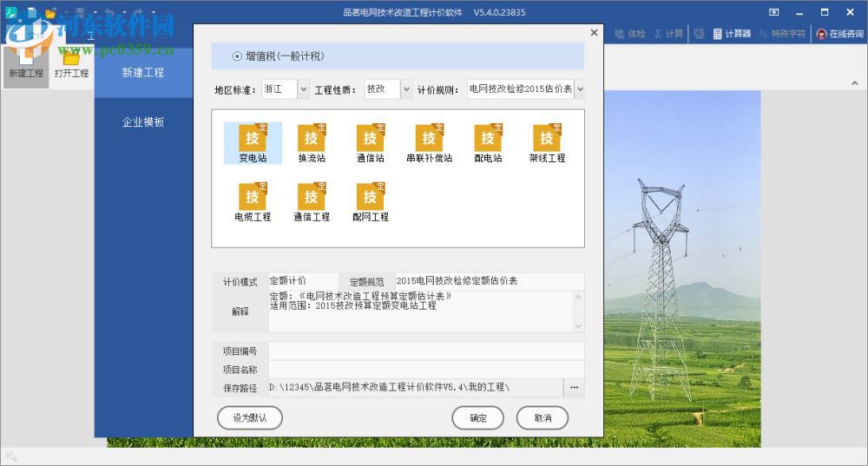Click the 特殊字符 special characters item
Screen dimensions: 868x466
(x=782, y=34)
